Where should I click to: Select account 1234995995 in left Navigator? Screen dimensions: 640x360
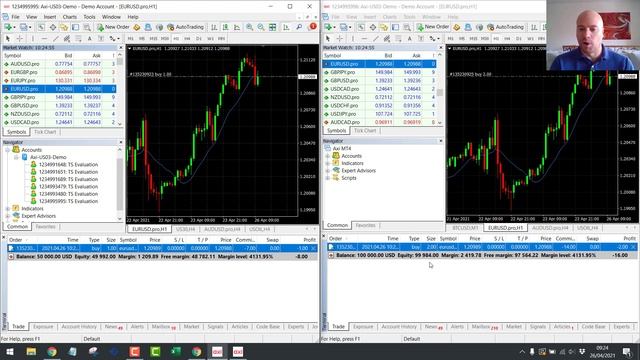(x=68, y=201)
